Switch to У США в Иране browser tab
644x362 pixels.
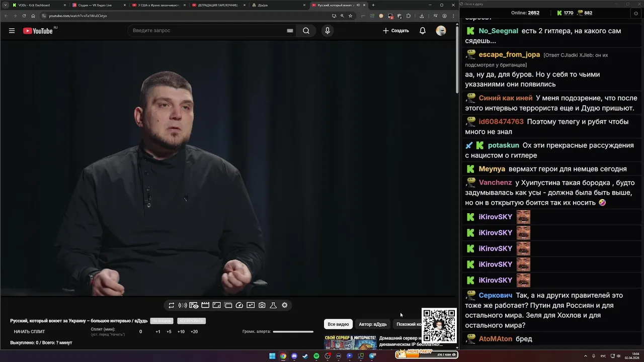(159, 5)
